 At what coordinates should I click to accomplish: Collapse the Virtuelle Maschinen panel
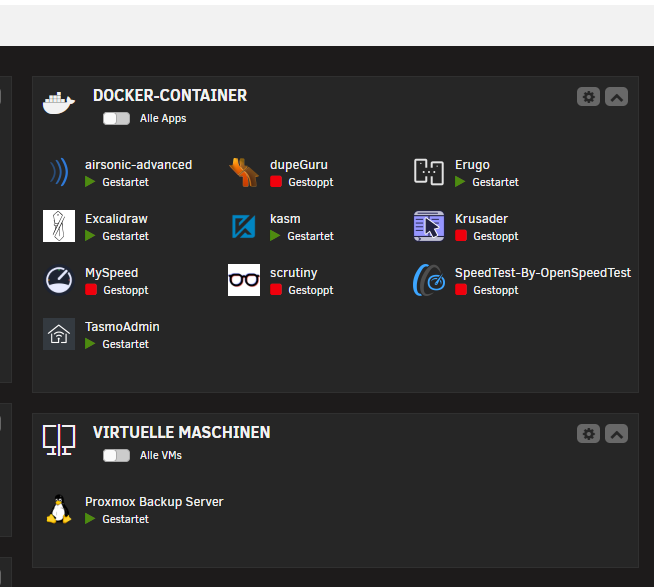tap(617, 434)
